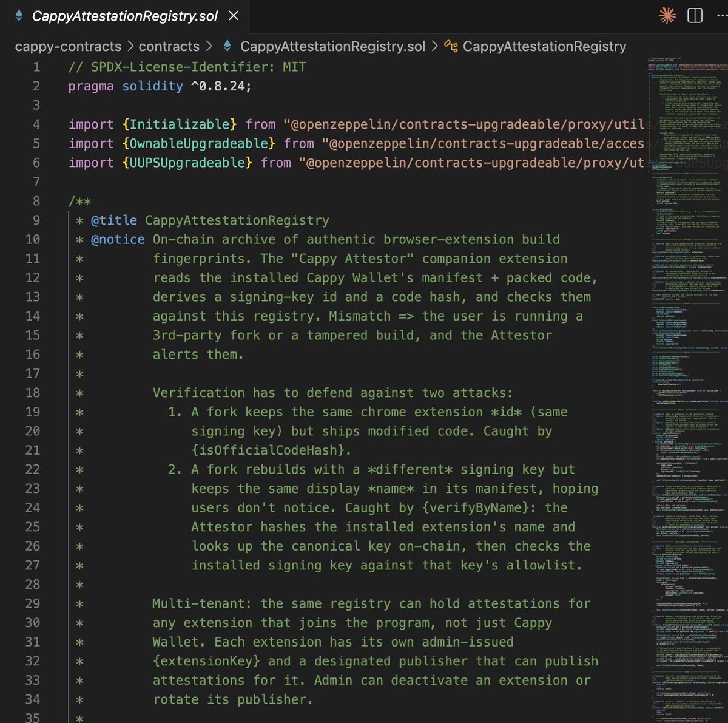Click the SPDX-License-Identifier comment line
This screenshot has height=723, width=728.
pos(187,67)
